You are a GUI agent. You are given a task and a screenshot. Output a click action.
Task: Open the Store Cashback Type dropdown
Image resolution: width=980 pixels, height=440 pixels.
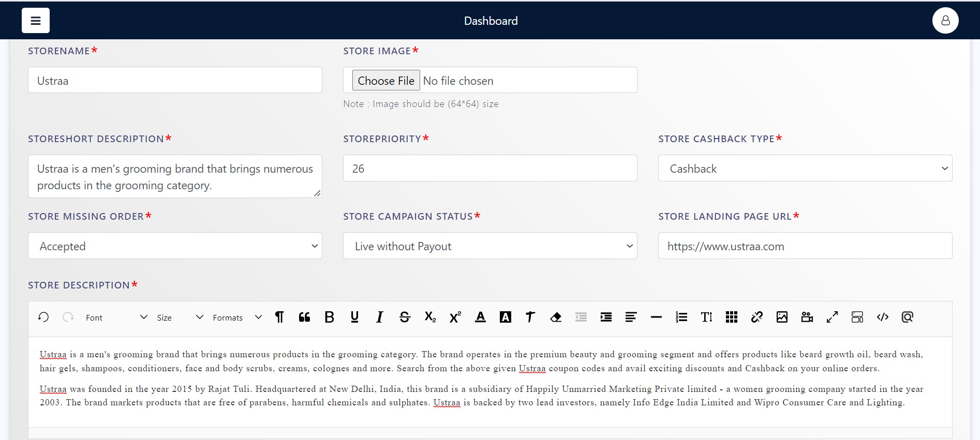pos(805,168)
